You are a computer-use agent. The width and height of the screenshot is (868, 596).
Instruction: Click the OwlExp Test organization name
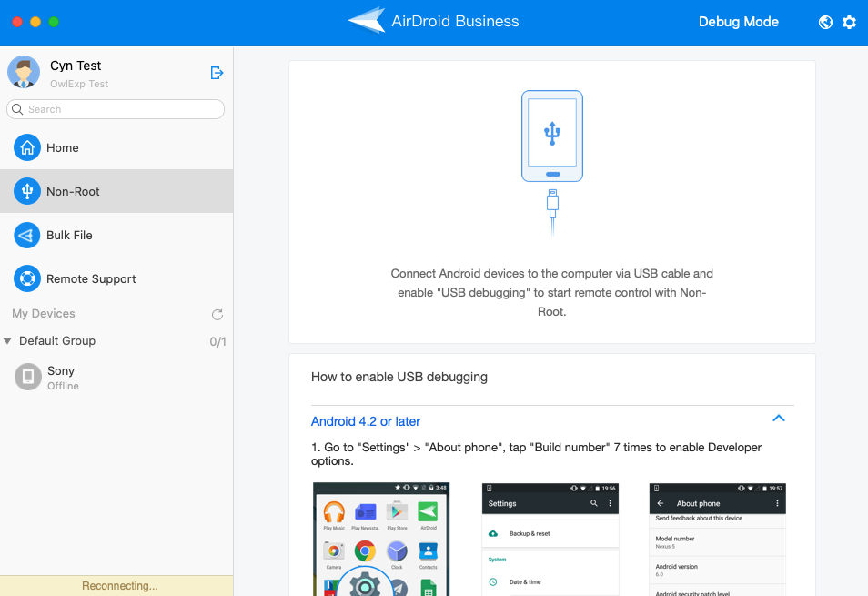coord(79,84)
